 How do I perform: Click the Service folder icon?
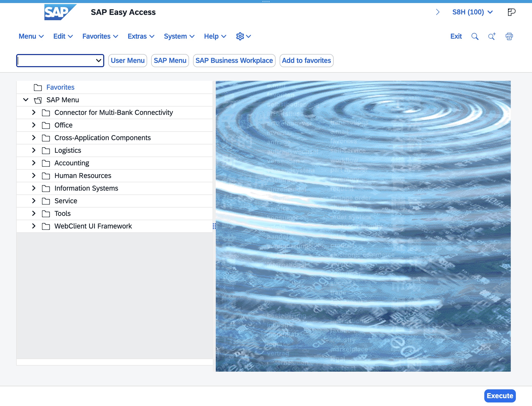(46, 201)
